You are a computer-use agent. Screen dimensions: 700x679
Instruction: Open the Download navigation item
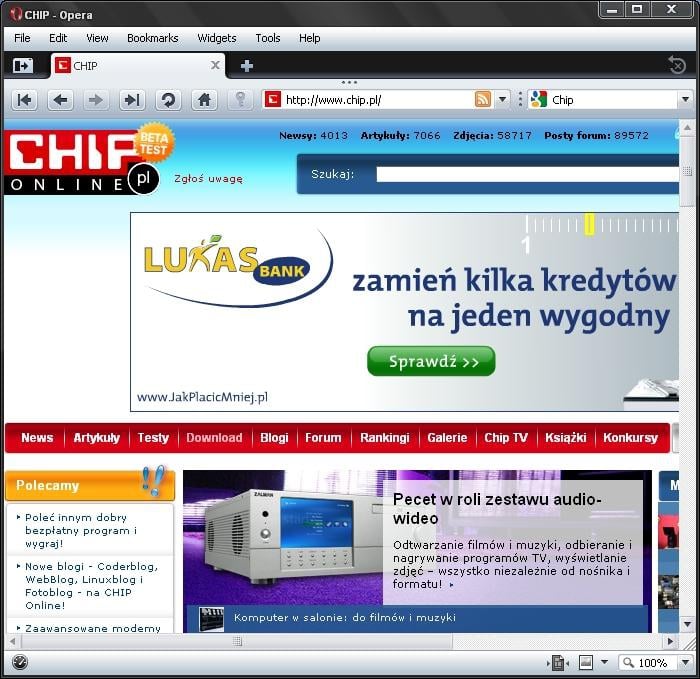point(214,437)
